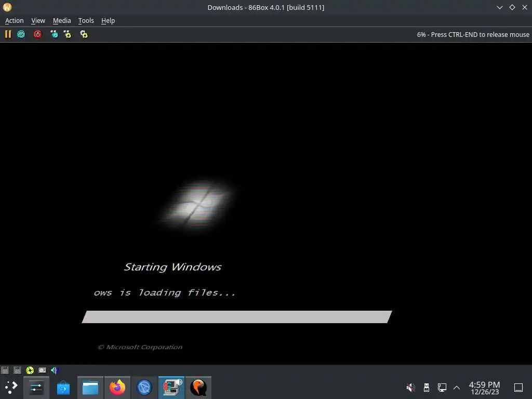Click the removable device tray icon
This screenshot has height=399, width=532.
coord(427,387)
